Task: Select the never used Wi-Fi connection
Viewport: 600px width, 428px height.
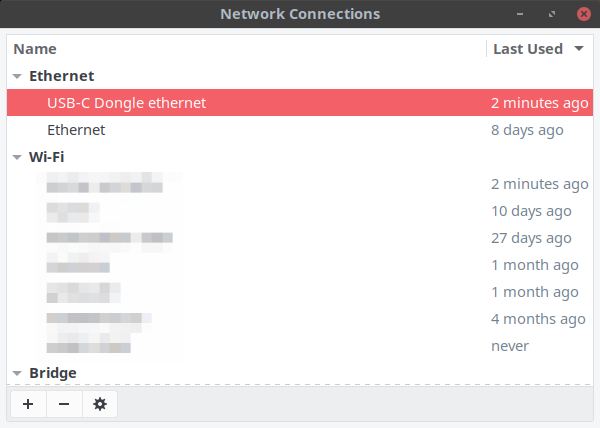Action: pyautogui.click(x=300, y=346)
